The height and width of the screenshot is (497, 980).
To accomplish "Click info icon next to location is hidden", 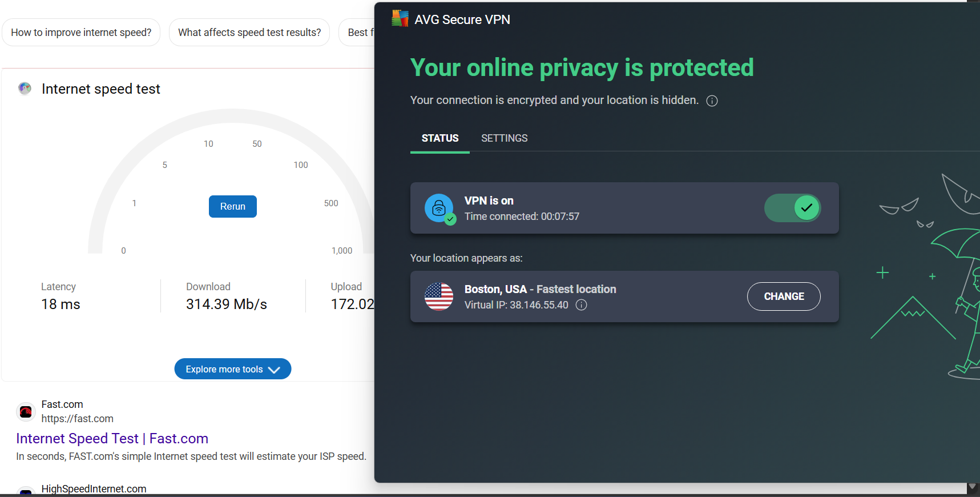I will click(x=712, y=101).
